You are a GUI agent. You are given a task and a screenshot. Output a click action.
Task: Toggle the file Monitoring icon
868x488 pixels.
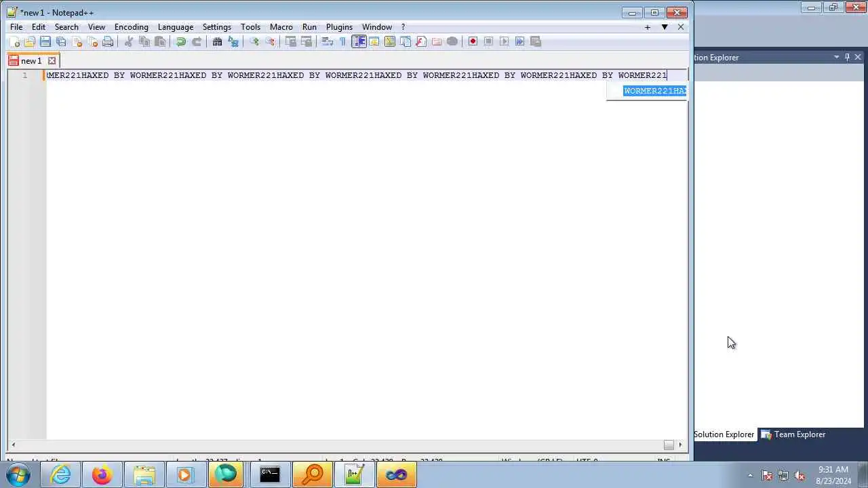tap(452, 41)
